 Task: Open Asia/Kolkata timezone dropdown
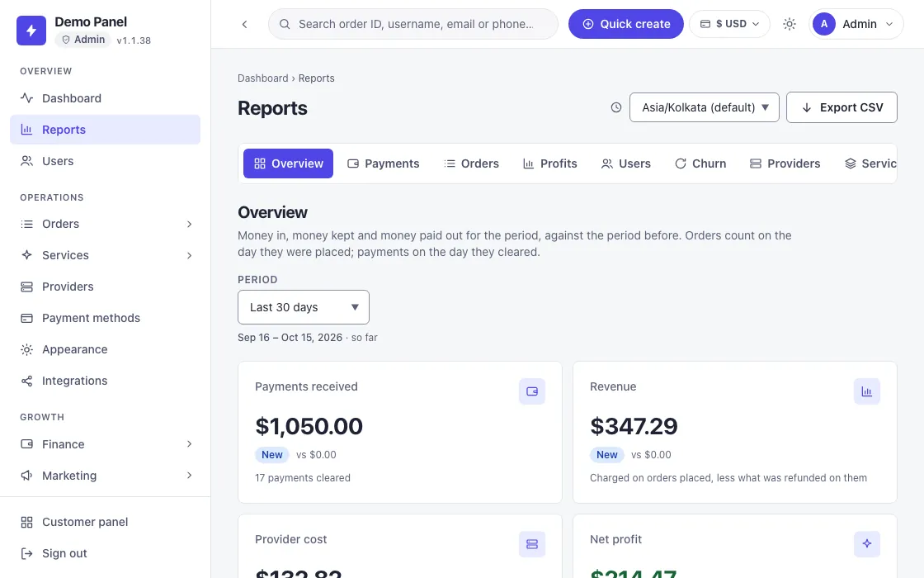tap(705, 107)
